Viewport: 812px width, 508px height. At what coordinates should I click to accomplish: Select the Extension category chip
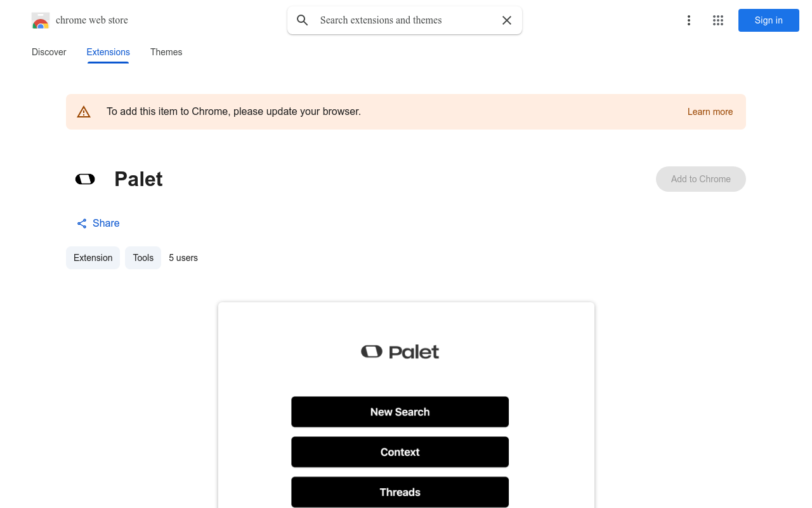point(93,258)
